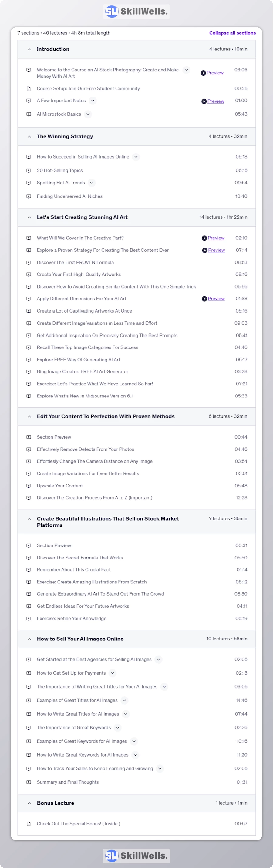Screen dimensions: 273x868
Task: Open lecture Bing Image Creator: FREE AI Art Generator
Action: pyautogui.click(x=83, y=372)
